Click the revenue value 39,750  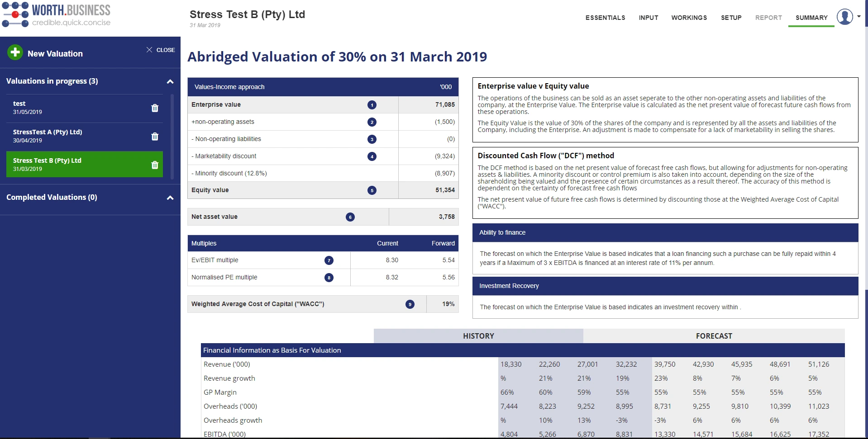tap(665, 364)
